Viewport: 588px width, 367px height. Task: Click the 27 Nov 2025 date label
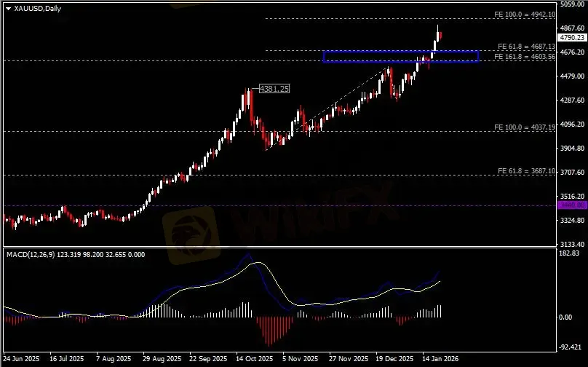pyautogui.click(x=349, y=359)
